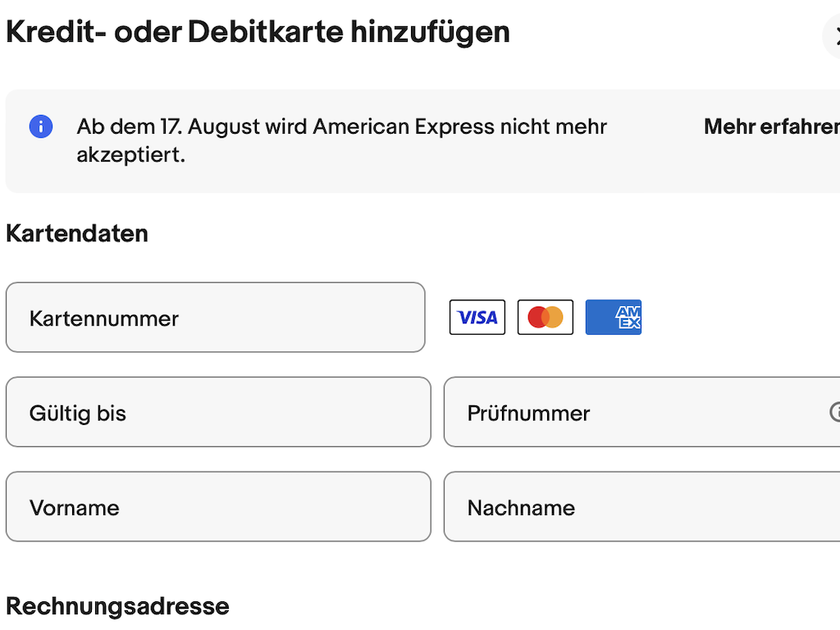
Task: Click the word "akzeptiert." in the notice
Action: 130,154
